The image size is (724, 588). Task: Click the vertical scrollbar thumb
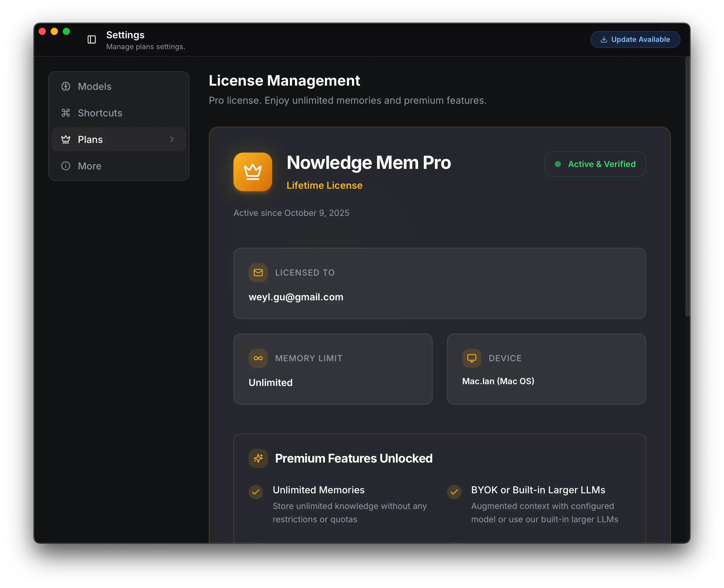tap(687, 186)
